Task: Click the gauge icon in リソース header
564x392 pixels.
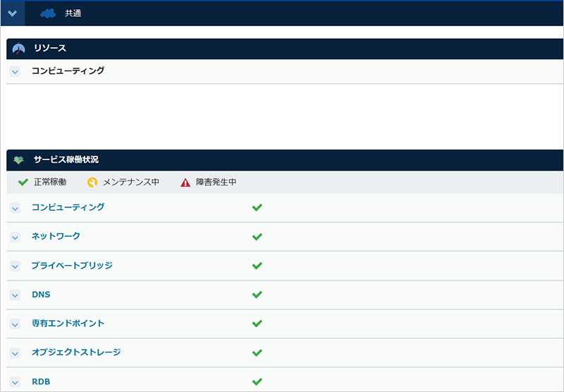Action: click(19, 49)
